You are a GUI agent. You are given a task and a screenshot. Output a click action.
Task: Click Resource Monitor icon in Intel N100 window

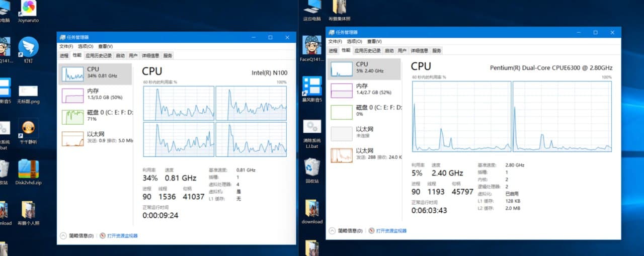pyautogui.click(x=103, y=235)
